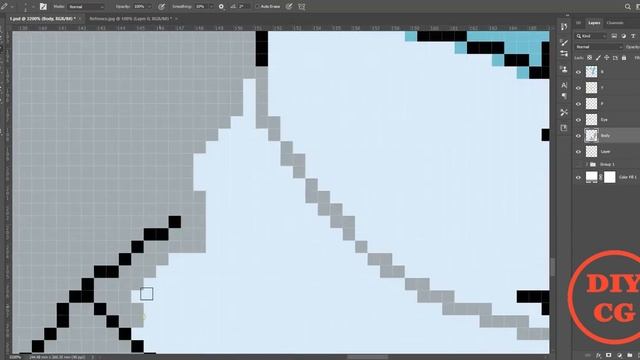Hide the Body layer visibility icon

[578, 136]
